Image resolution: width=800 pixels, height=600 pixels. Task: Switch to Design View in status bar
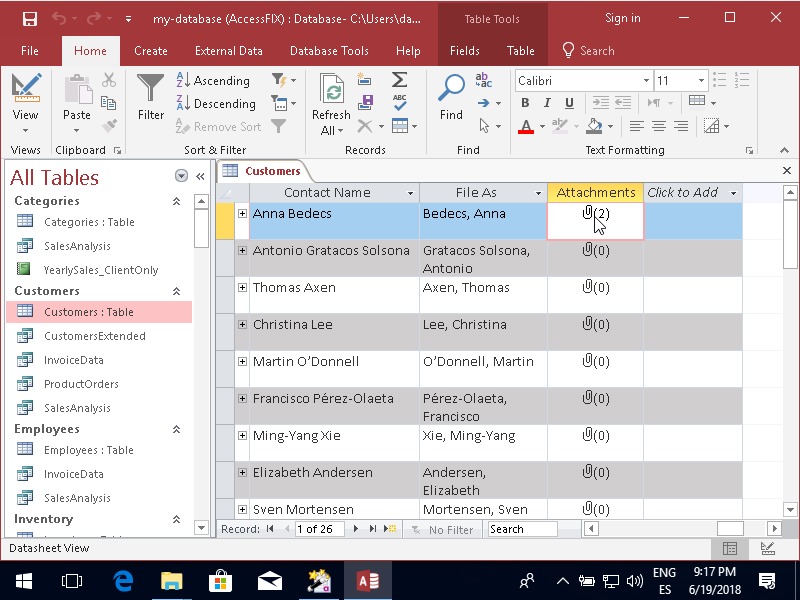pyautogui.click(x=767, y=548)
